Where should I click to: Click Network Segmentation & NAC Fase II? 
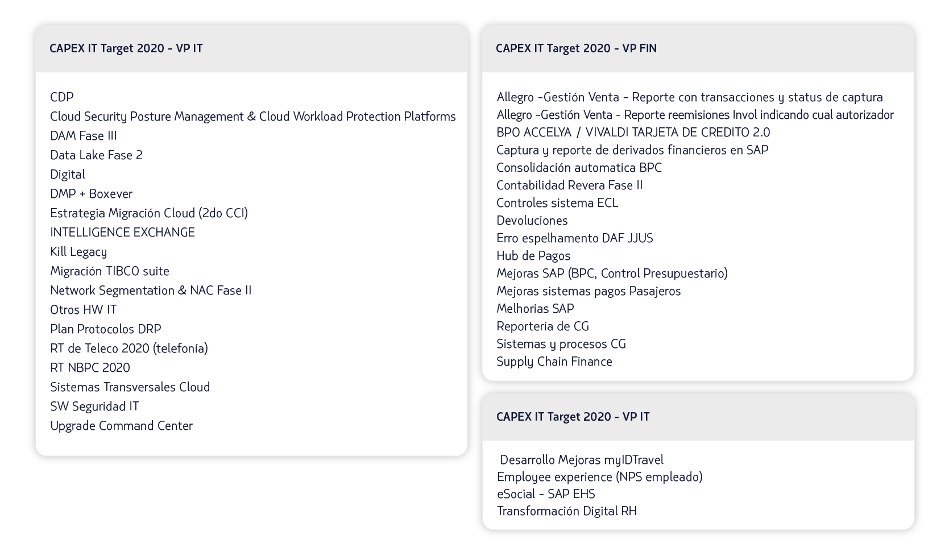(151, 291)
